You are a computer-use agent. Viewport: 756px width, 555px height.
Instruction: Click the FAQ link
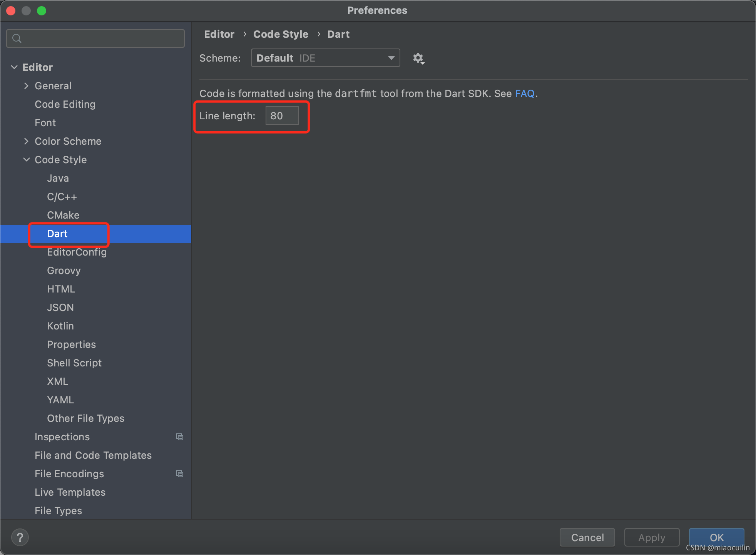[x=524, y=94]
